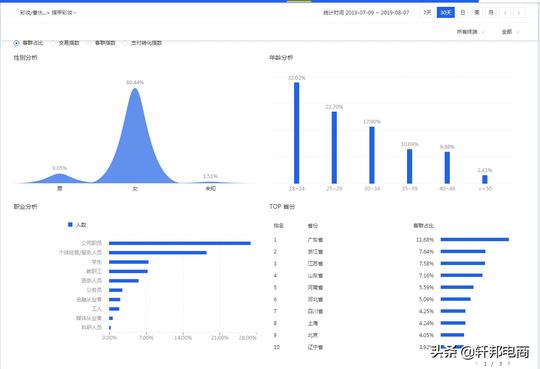The image size is (540, 369).
Task: Click the 公司职员 occupation bar
Action: click(180, 243)
